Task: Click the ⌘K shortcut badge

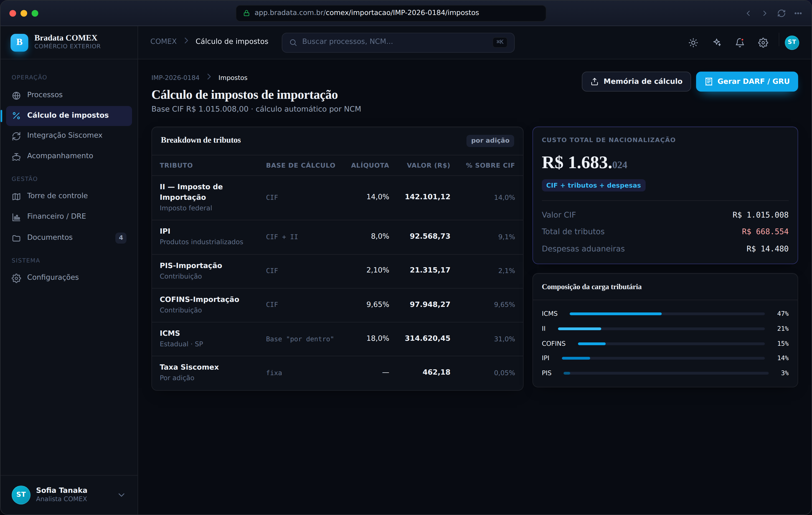Action: coord(500,42)
